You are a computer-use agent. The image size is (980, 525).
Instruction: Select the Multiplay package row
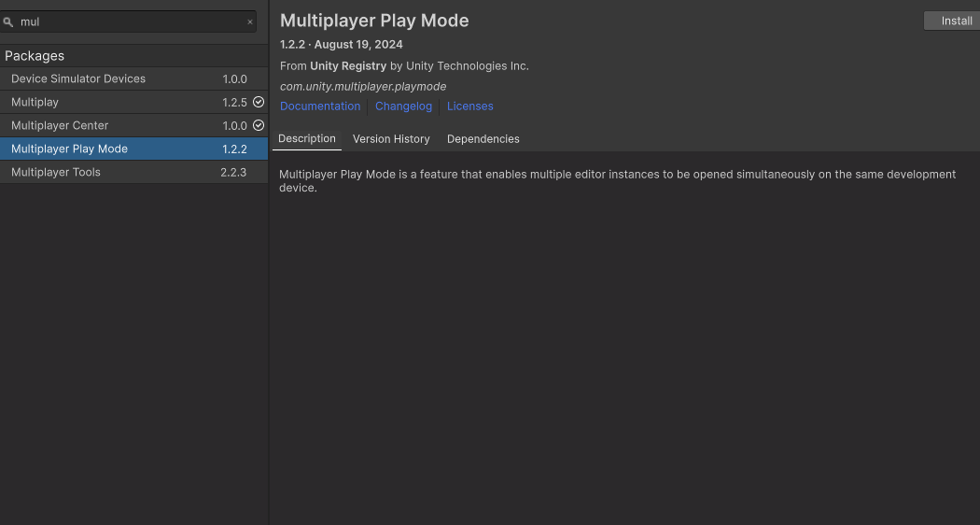pos(133,102)
